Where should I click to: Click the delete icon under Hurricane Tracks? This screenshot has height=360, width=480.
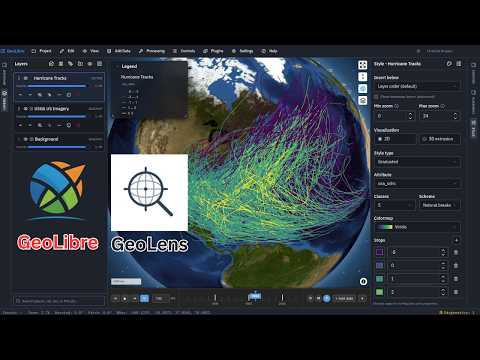[x=78, y=95]
